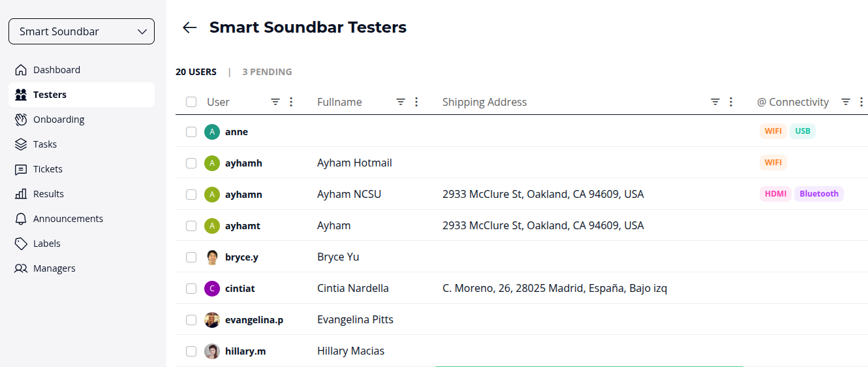Click the Results bar chart icon
This screenshot has width=868, height=367.
21,194
